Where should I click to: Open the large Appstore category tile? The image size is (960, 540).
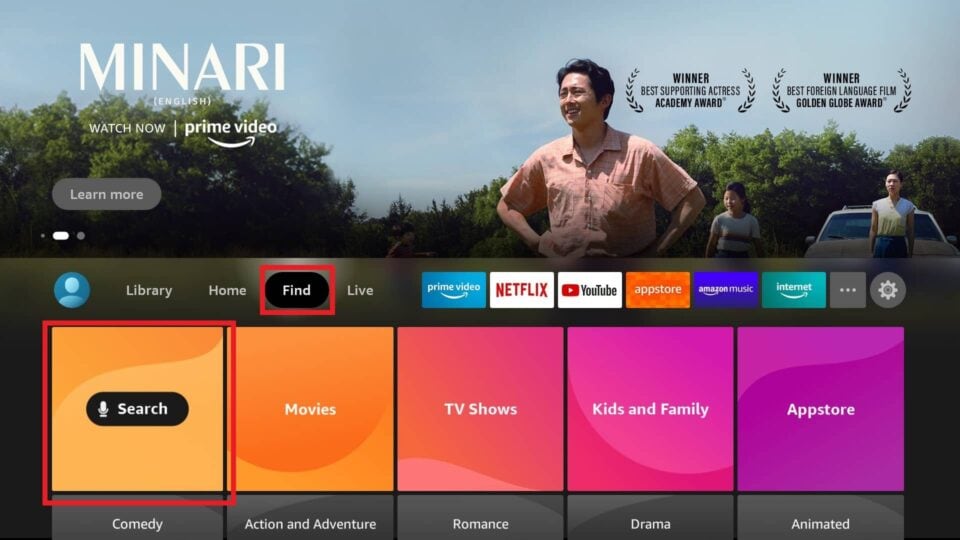pos(820,409)
